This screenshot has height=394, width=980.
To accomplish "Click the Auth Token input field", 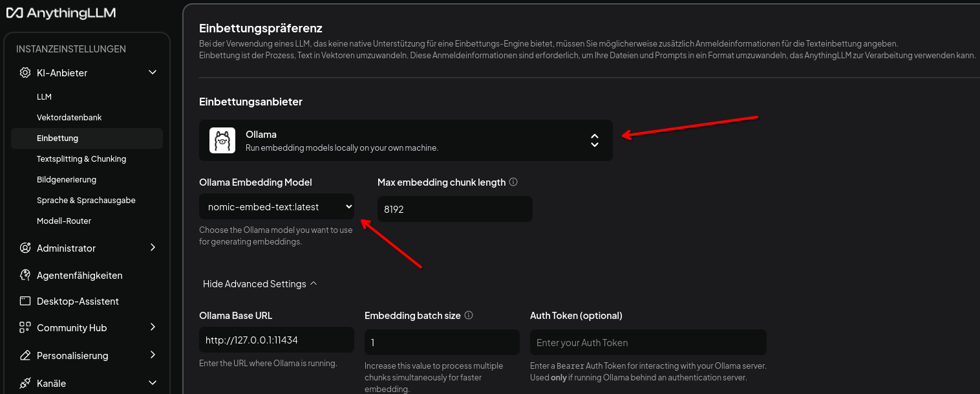I will tap(648, 342).
